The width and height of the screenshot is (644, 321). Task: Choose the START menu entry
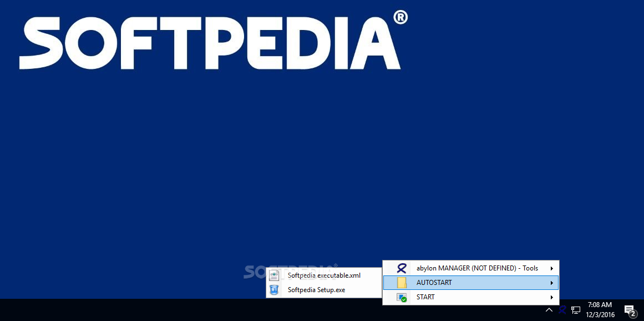pos(471,297)
